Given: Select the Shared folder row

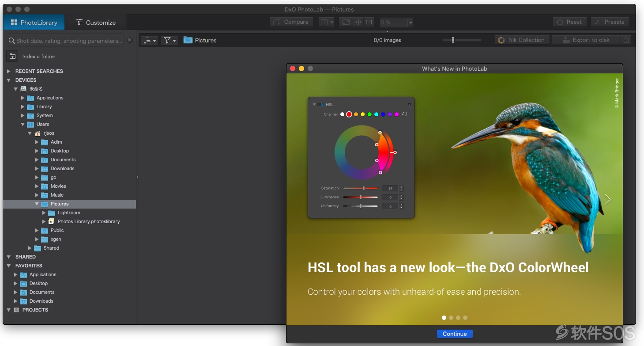Looking at the screenshot, I should pyautogui.click(x=70, y=248).
